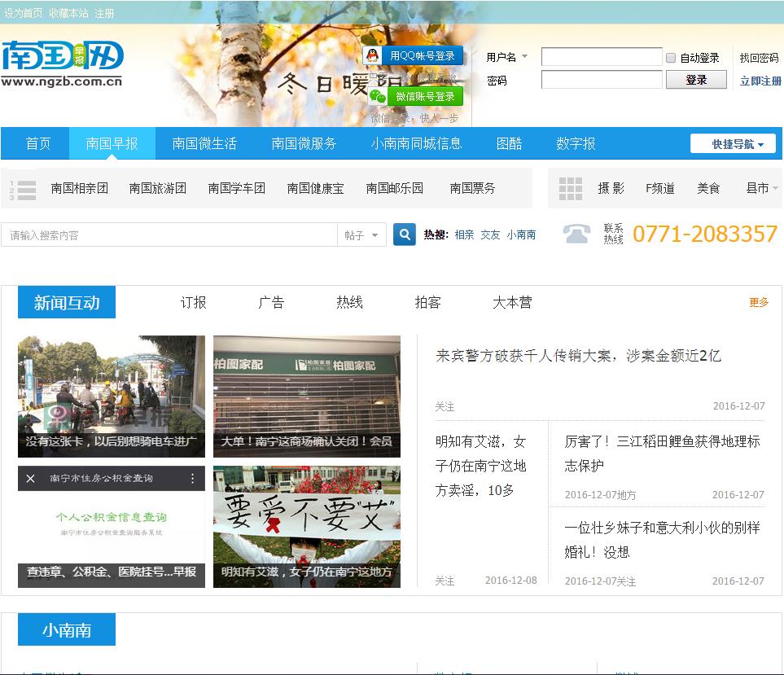784x675 pixels.
Task: Click hot search term 交友
Action: (490, 234)
